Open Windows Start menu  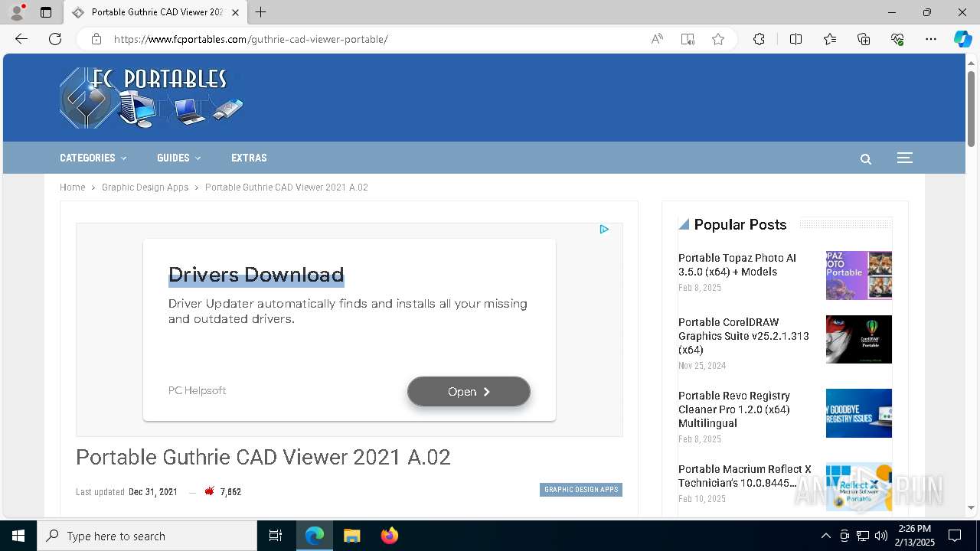(18, 536)
